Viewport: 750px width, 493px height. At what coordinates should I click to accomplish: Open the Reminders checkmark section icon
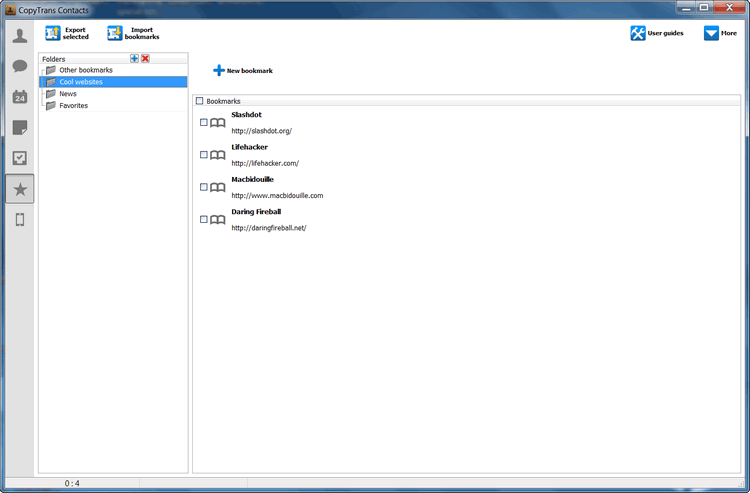click(x=20, y=158)
